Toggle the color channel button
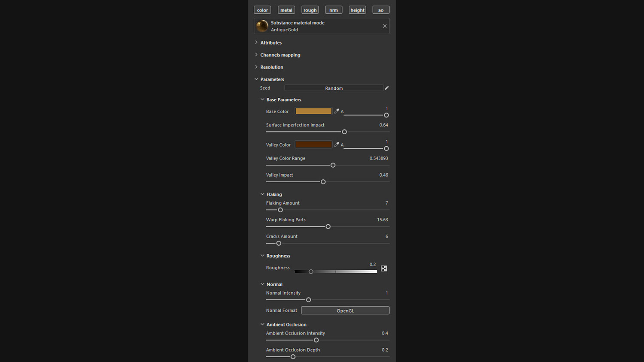The height and width of the screenshot is (362, 644). coord(262,10)
